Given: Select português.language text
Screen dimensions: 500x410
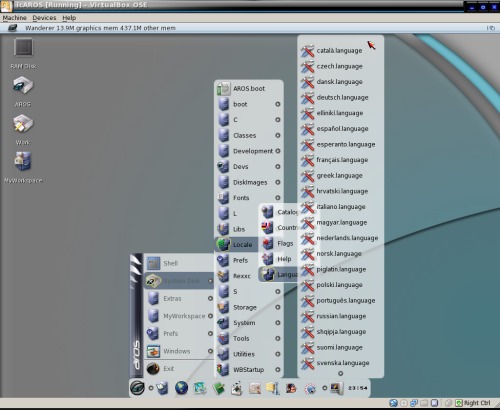Looking at the screenshot, I should [x=346, y=301].
